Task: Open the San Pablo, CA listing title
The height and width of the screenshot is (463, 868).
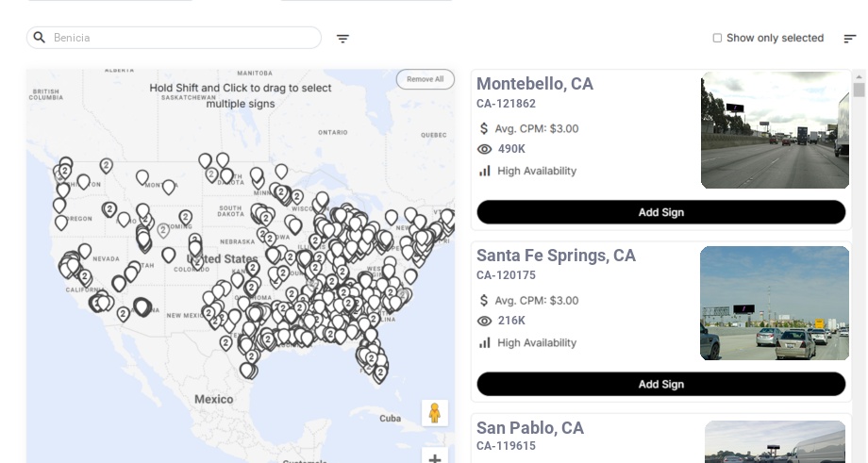Action: pyautogui.click(x=530, y=428)
